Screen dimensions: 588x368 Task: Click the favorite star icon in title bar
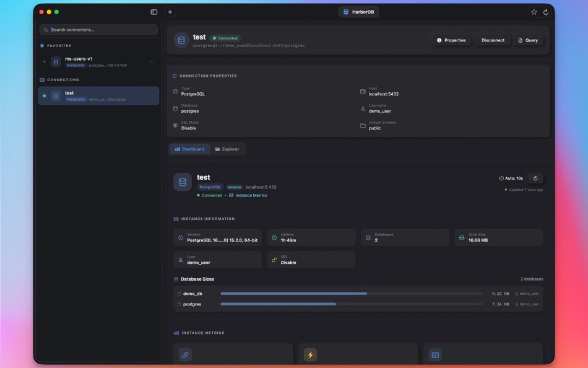(x=534, y=12)
